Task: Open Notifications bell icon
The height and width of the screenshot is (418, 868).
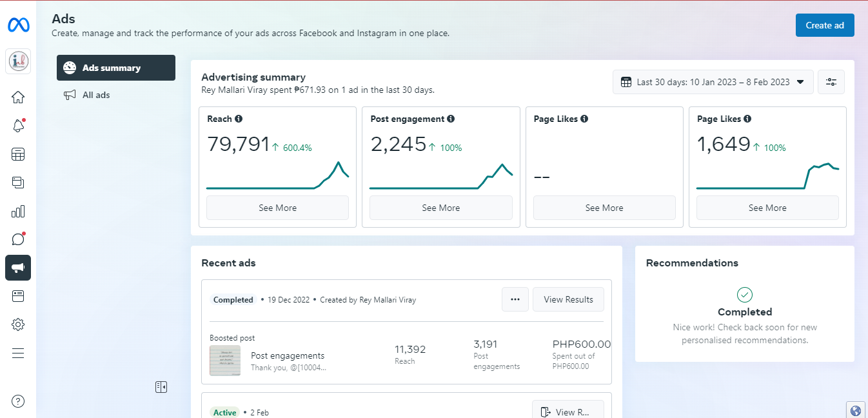Action: [x=18, y=126]
